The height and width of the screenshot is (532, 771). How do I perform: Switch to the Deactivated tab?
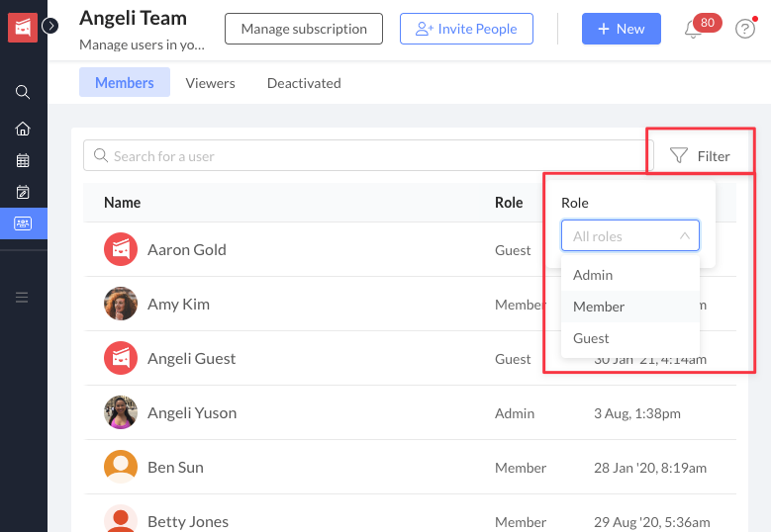point(304,83)
